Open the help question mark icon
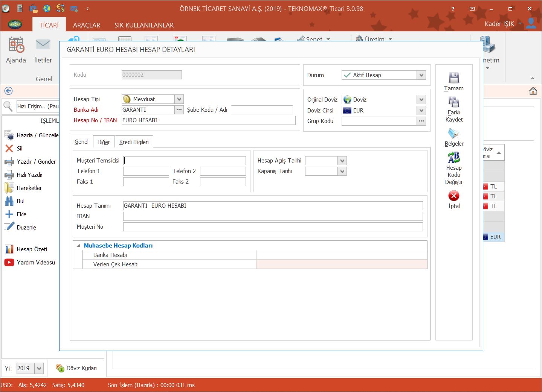Image resolution: width=542 pixels, height=392 pixels. tap(453, 8)
